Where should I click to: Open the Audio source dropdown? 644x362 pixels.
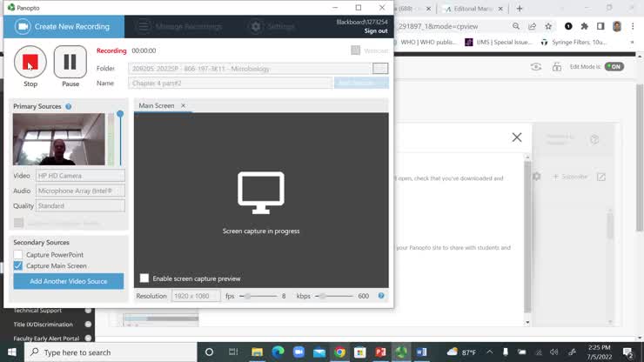(x=80, y=191)
